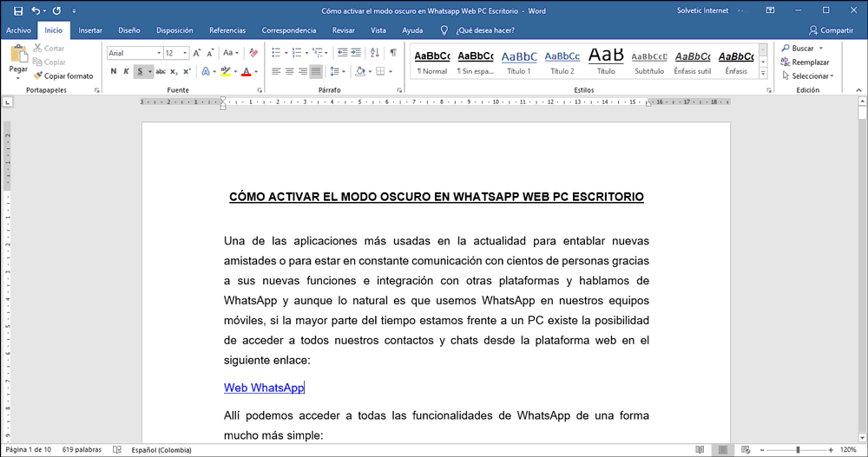Toggle italic (K) formatting
The image size is (868, 457).
(x=126, y=71)
